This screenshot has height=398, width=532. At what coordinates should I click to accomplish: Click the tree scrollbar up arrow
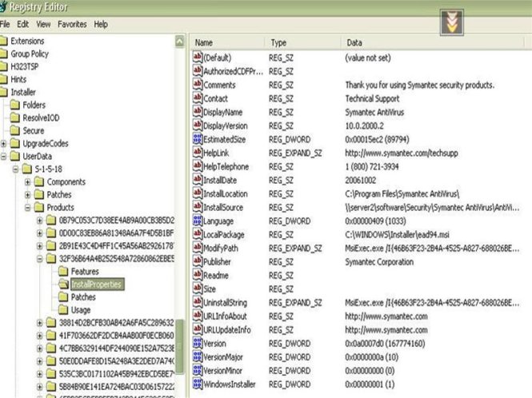click(x=180, y=42)
